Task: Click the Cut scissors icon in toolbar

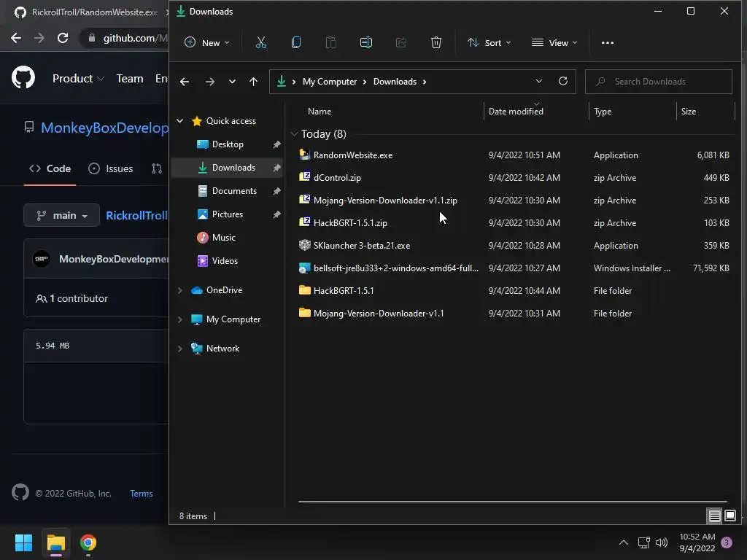Action: click(x=260, y=43)
